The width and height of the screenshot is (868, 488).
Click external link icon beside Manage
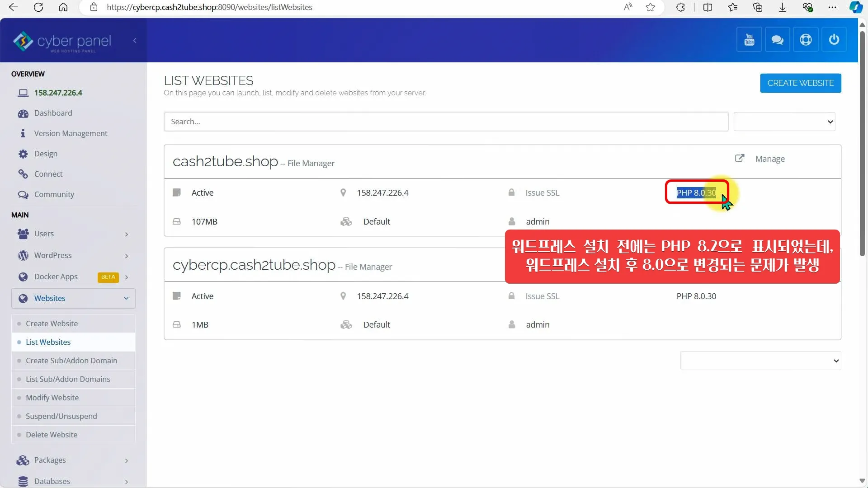point(740,158)
